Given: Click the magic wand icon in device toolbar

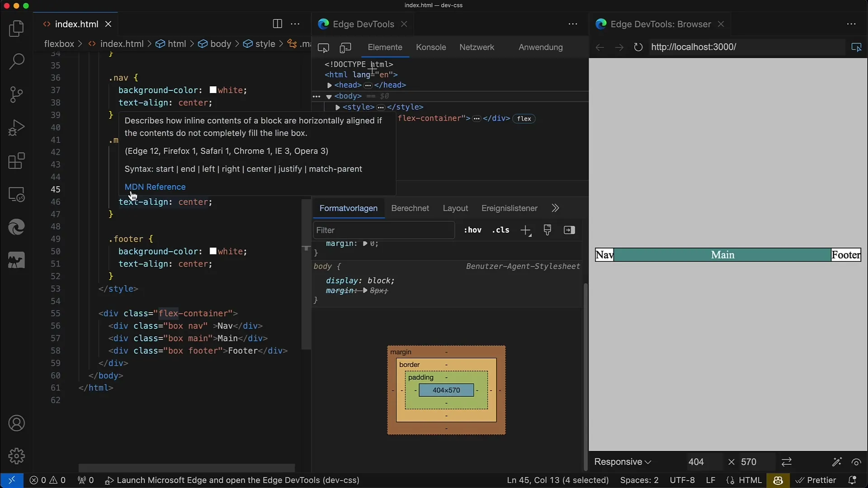Looking at the screenshot, I should [837, 462].
